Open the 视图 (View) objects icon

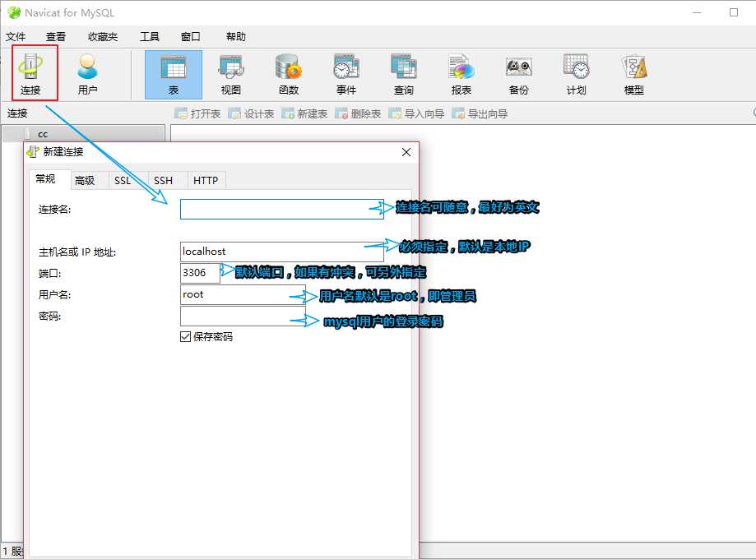click(231, 75)
